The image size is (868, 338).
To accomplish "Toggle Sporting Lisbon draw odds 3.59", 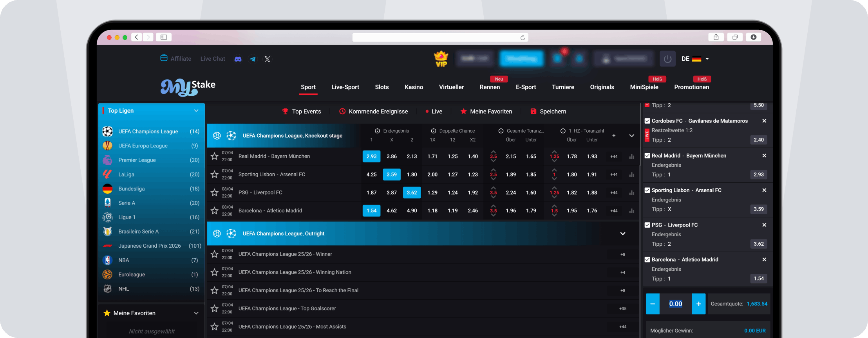I will pos(392,174).
